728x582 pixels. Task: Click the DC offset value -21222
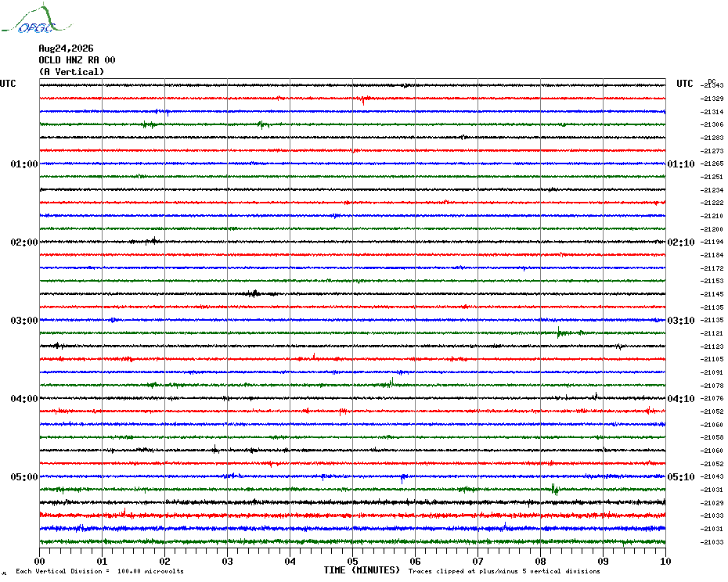(712, 203)
